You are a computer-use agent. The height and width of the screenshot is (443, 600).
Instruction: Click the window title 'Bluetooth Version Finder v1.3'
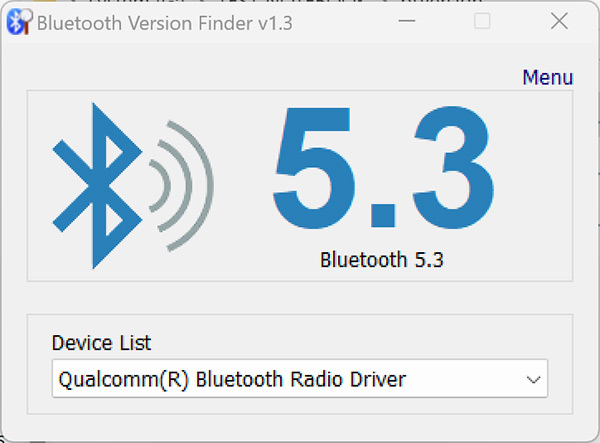[165, 23]
